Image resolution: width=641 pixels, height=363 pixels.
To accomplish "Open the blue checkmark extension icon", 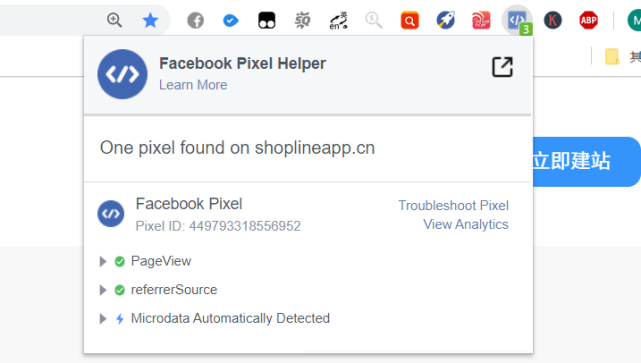I will click(231, 20).
